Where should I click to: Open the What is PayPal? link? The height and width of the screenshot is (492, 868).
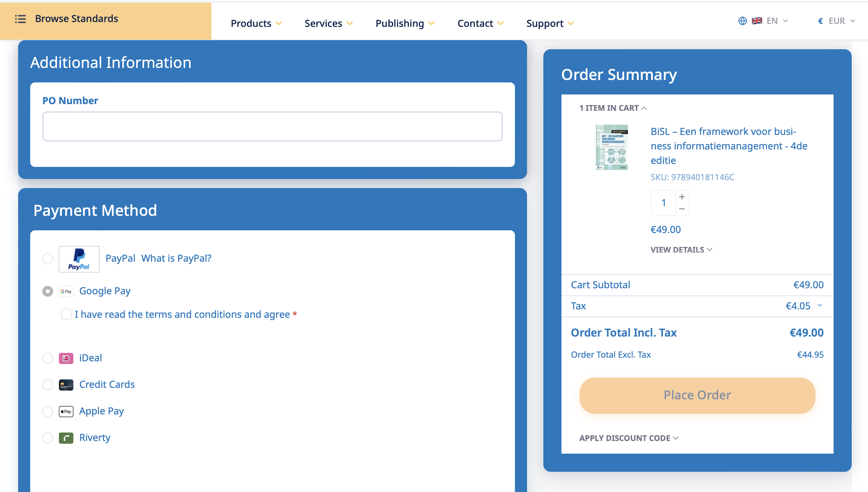(176, 258)
